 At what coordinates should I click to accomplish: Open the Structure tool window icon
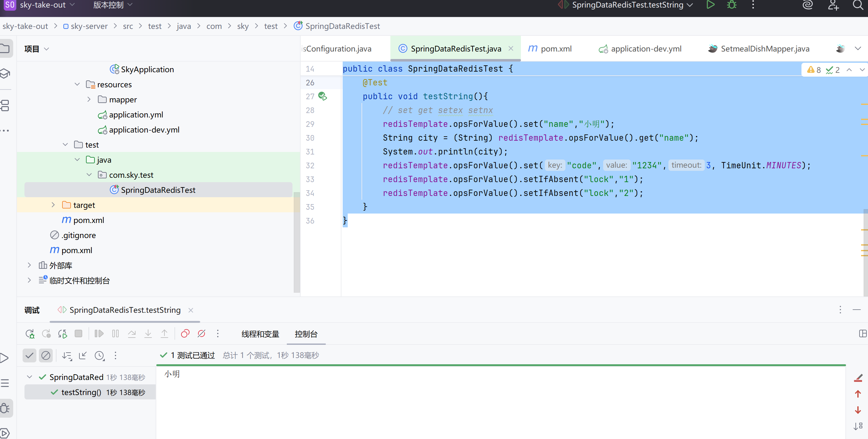point(5,105)
